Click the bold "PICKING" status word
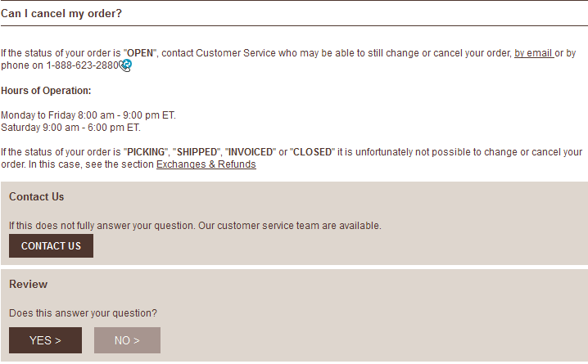Viewport: 588px width, 364px height. point(145,152)
